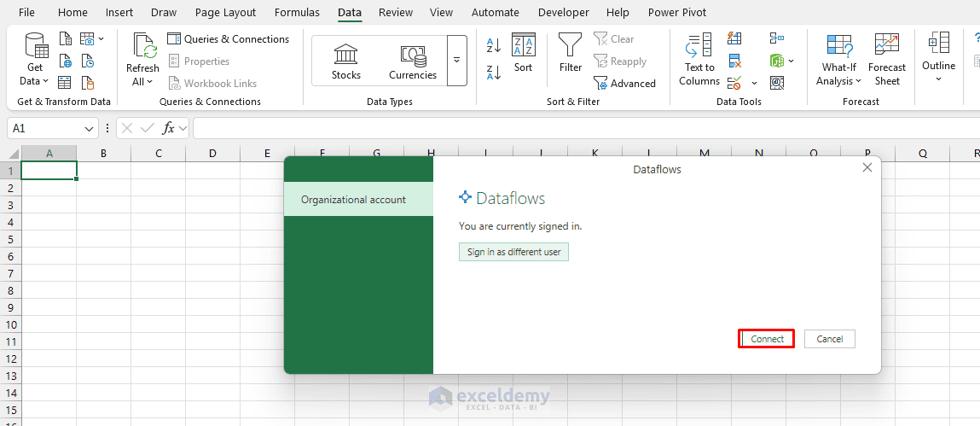The width and height of the screenshot is (980, 426).
Task: Switch to the Formulas tab
Action: pyautogui.click(x=297, y=13)
